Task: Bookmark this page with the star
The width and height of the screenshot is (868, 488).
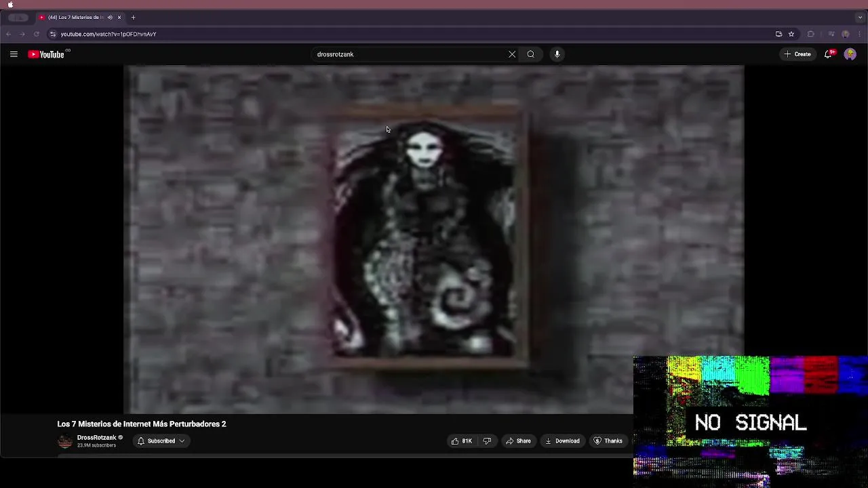Action: coord(791,34)
